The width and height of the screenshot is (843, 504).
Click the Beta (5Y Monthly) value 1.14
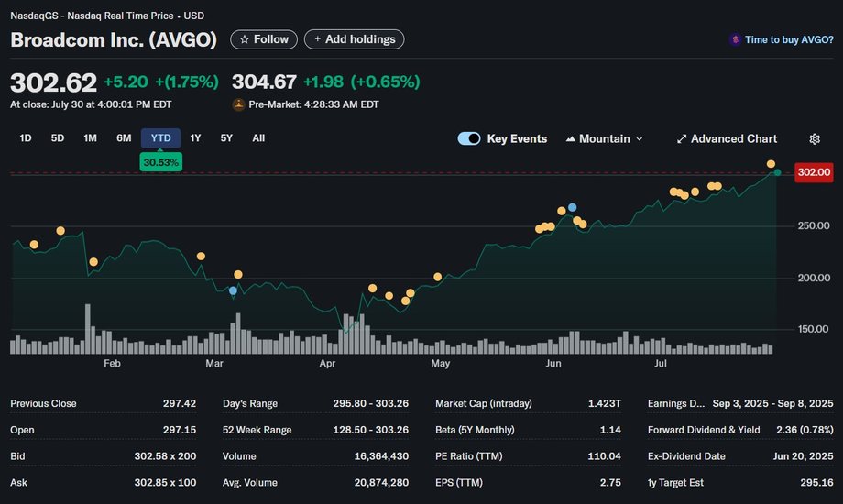[x=610, y=430]
